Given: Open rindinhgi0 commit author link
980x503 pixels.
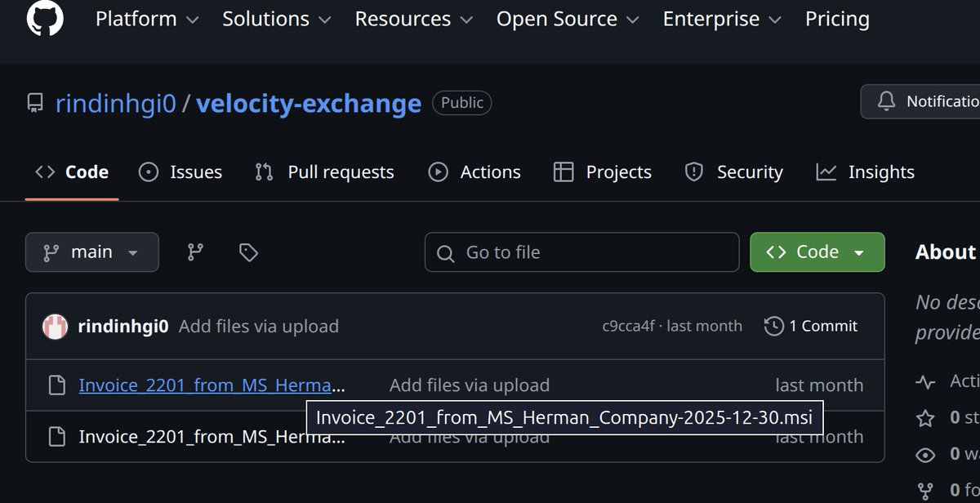Looking at the screenshot, I should click(122, 327).
